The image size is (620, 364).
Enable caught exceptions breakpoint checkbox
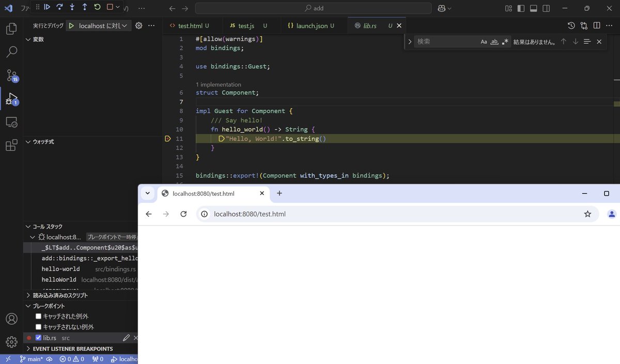point(38,316)
